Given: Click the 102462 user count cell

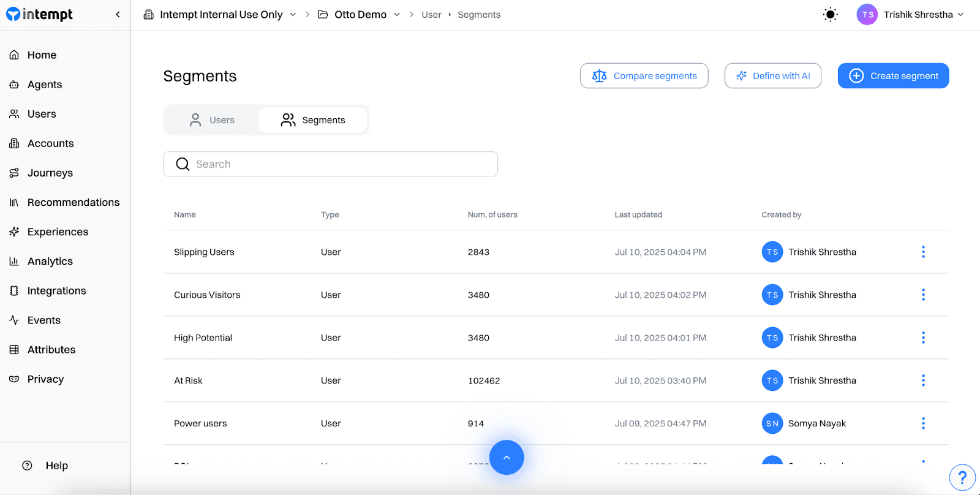Looking at the screenshot, I should [484, 380].
